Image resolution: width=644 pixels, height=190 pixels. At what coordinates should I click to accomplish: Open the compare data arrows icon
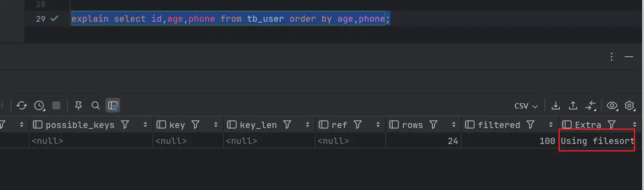[590, 105]
